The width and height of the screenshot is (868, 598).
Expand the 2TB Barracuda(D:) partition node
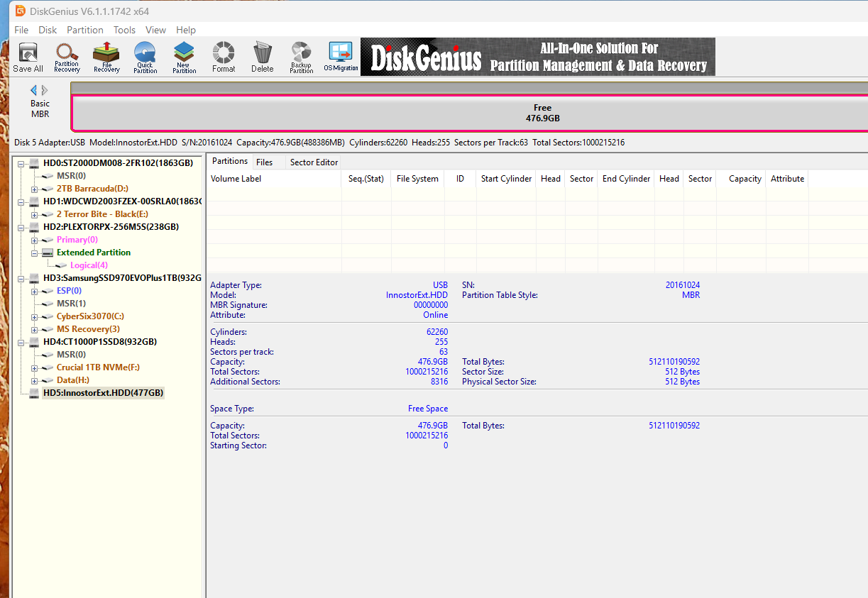tap(35, 189)
